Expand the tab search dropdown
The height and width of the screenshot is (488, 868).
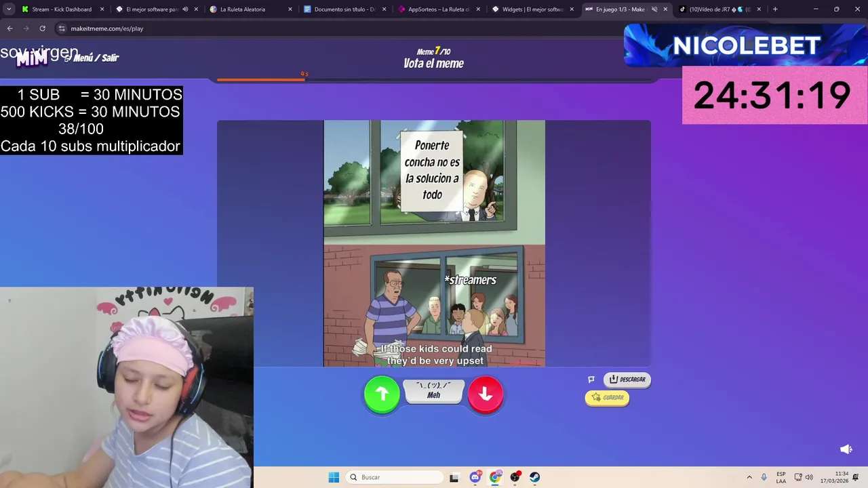(9, 9)
